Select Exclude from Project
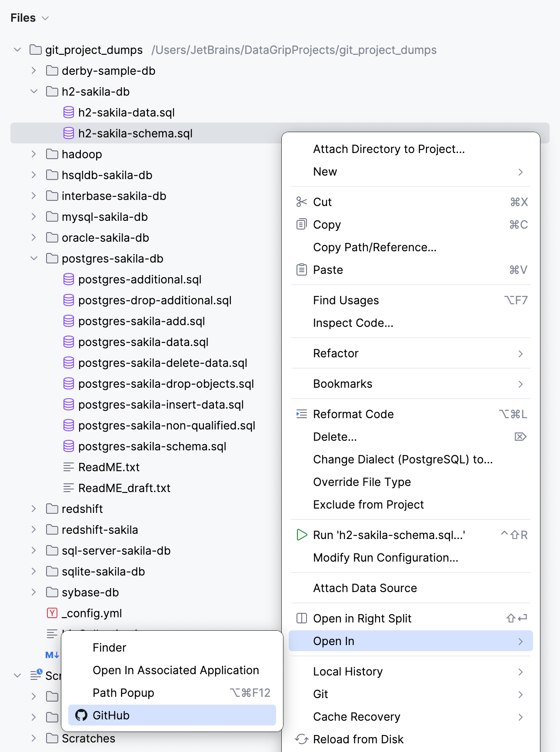560x752 pixels. coord(411,505)
